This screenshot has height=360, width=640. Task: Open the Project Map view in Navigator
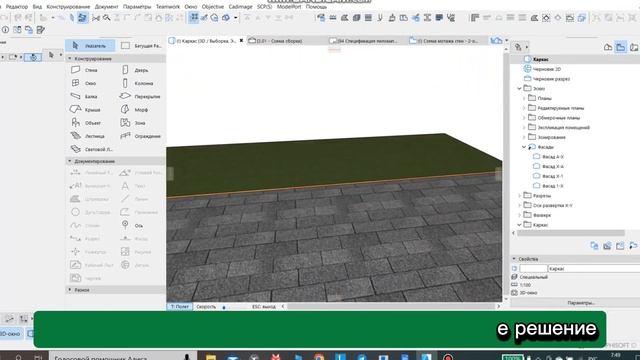[x=608, y=47]
